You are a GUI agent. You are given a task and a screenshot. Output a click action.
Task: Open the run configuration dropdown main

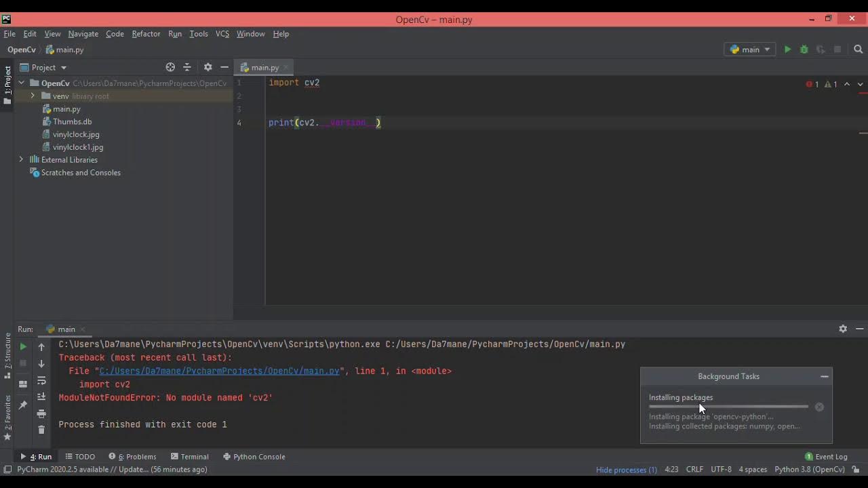click(x=750, y=49)
